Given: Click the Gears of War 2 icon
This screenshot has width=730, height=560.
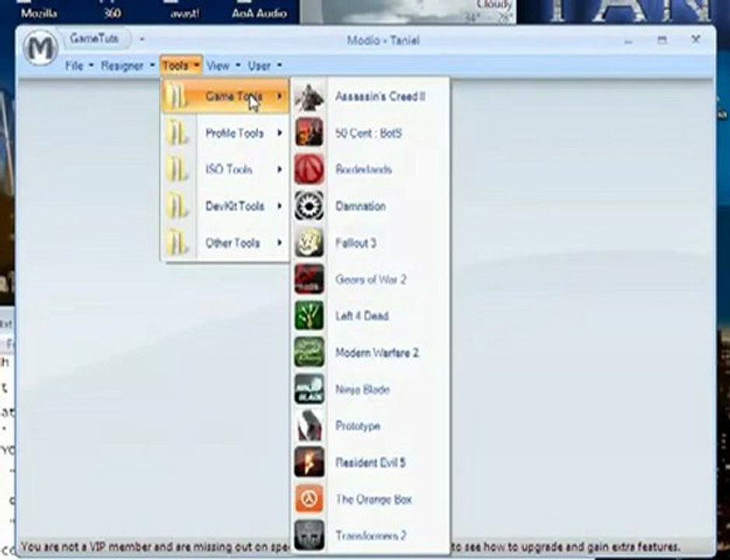Looking at the screenshot, I should coord(309,279).
